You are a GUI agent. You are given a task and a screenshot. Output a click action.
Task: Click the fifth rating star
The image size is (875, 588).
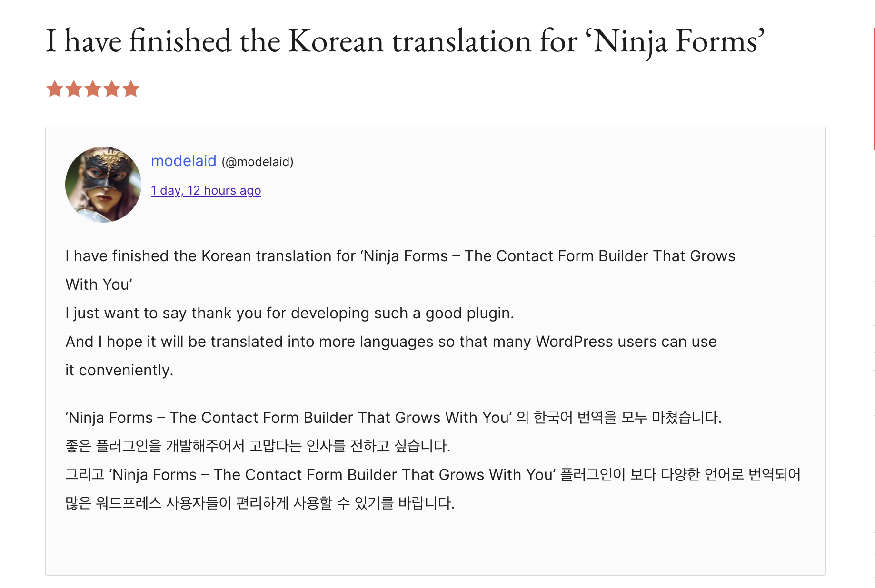point(131,89)
